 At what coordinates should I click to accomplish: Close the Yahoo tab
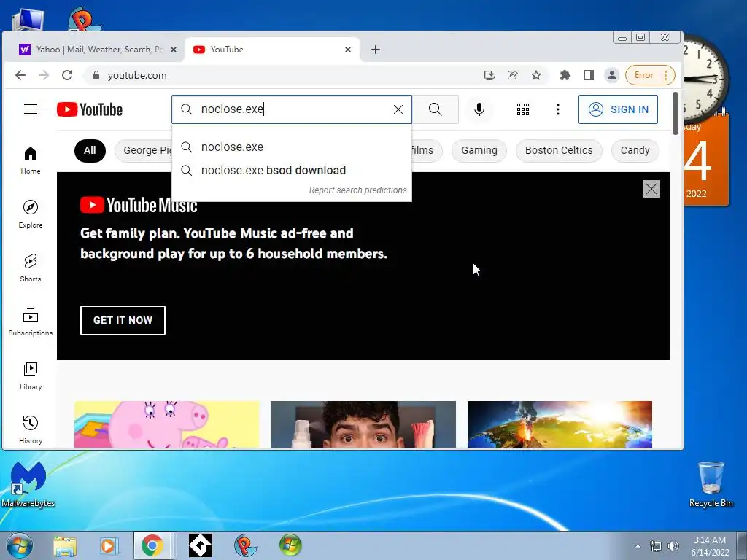[174, 50]
